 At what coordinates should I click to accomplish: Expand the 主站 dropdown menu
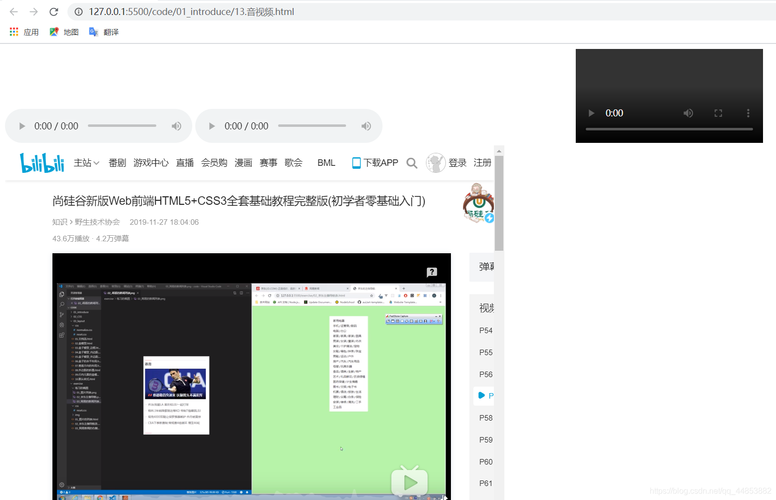pyautogui.click(x=86, y=163)
